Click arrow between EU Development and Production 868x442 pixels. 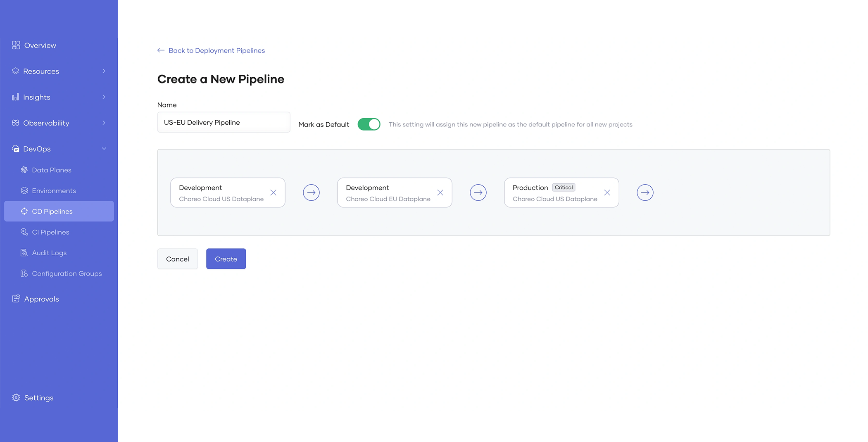(478, 192)
